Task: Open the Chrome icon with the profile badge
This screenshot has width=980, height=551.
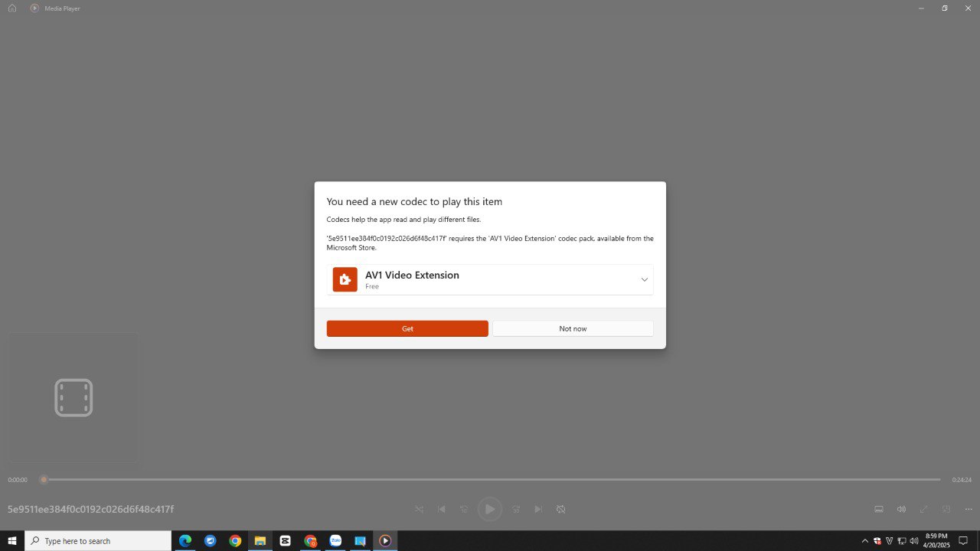Action: pos(310,540)
